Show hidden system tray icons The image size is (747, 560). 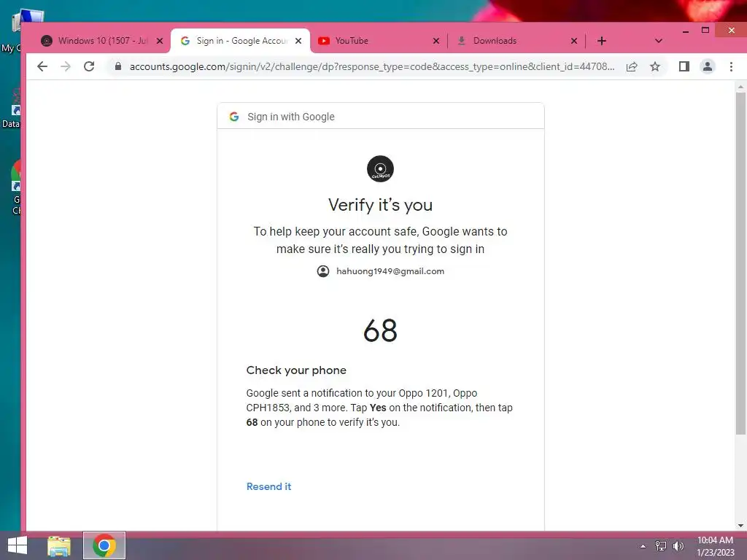pos(643,546)
